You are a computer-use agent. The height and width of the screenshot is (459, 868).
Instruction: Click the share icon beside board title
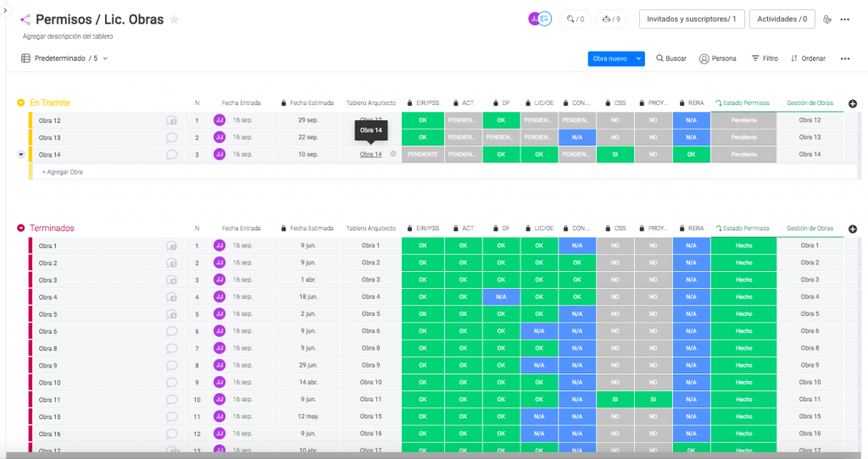point(25,19)
